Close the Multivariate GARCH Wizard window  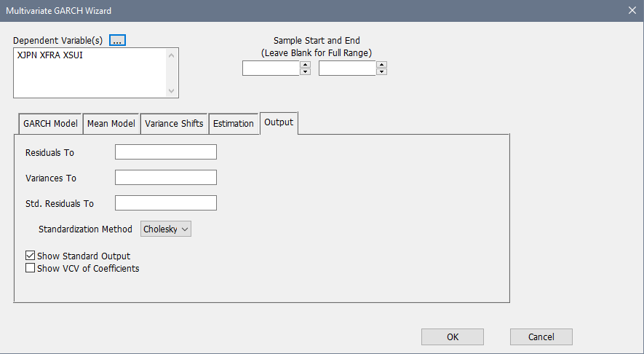pos(632,10)
